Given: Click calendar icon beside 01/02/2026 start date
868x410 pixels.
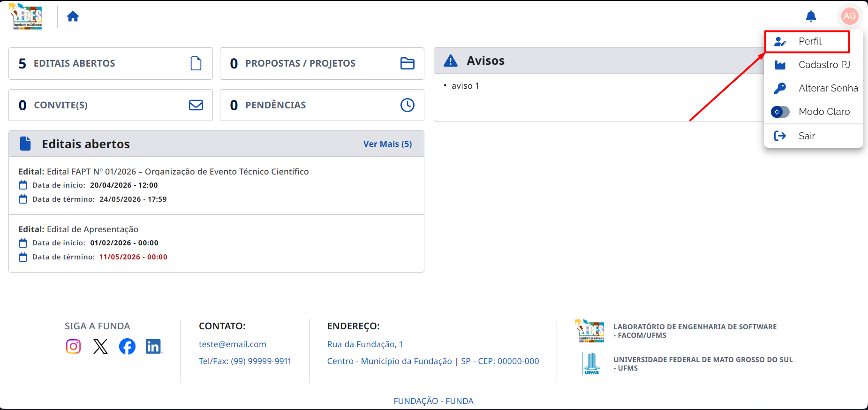Looking at the screenshot, I should coord(23,243).
